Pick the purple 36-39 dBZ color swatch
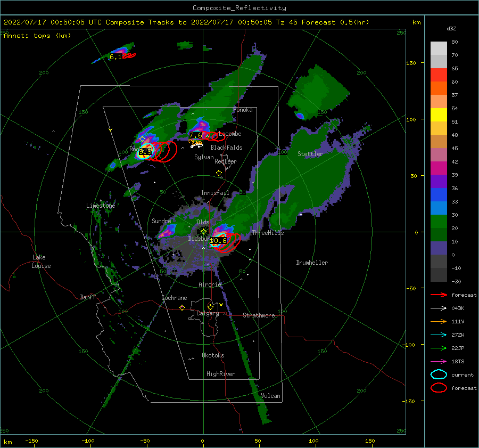479x448 pixels. click(x=439, y=181)
